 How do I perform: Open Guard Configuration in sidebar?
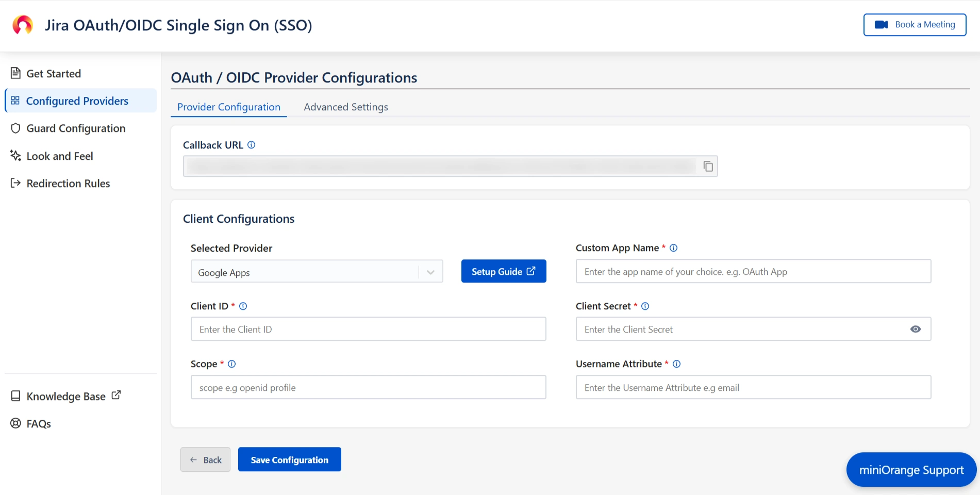coord(80,128)
